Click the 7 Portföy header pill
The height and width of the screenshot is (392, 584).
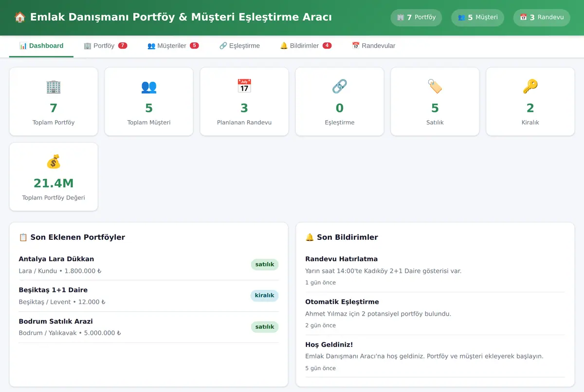click(x=416, y=18)
